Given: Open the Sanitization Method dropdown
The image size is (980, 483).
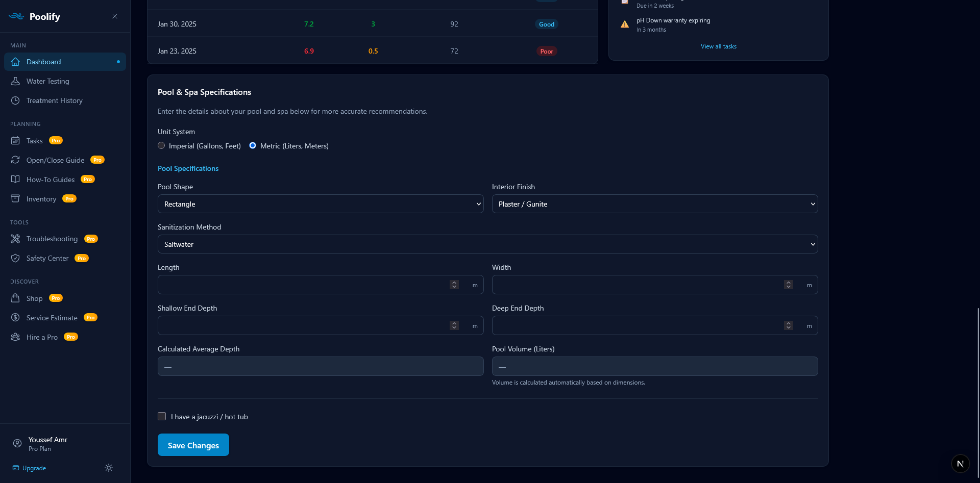Looking at the screenshot, I should (x=487, y=244).
